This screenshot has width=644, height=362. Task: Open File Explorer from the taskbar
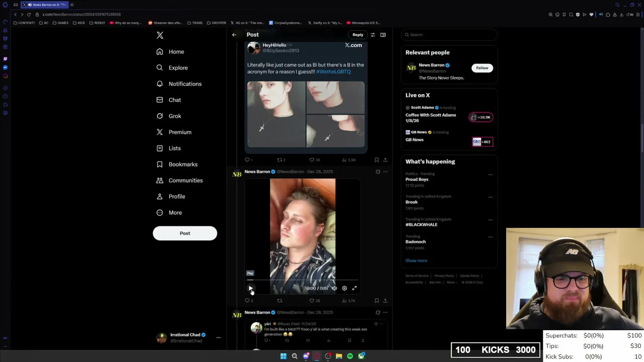339,356
